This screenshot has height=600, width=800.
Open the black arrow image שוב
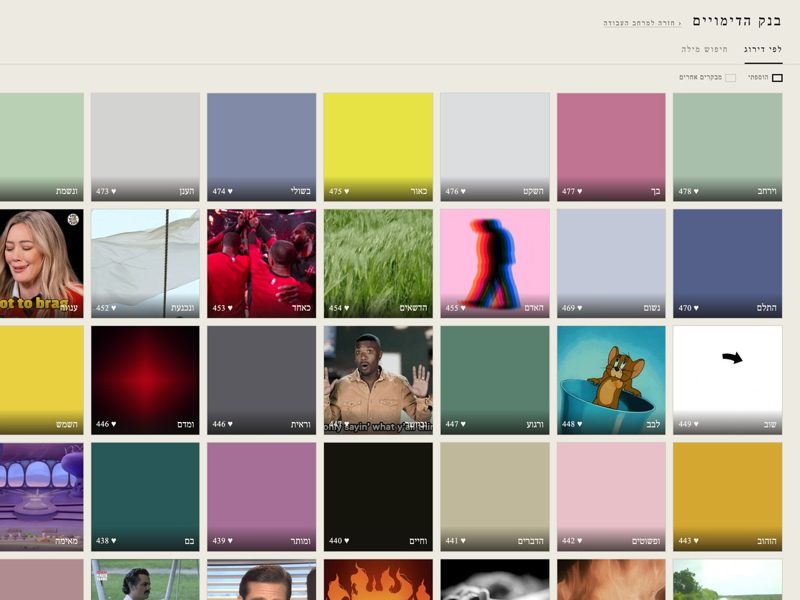[x=727, y=380]
